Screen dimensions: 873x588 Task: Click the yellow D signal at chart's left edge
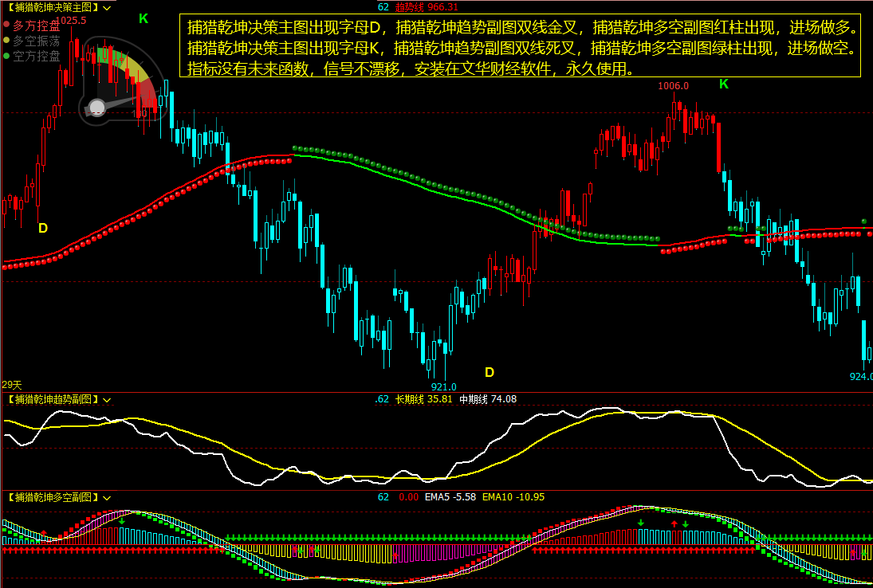pyautogui.click(x=43, y=228)
